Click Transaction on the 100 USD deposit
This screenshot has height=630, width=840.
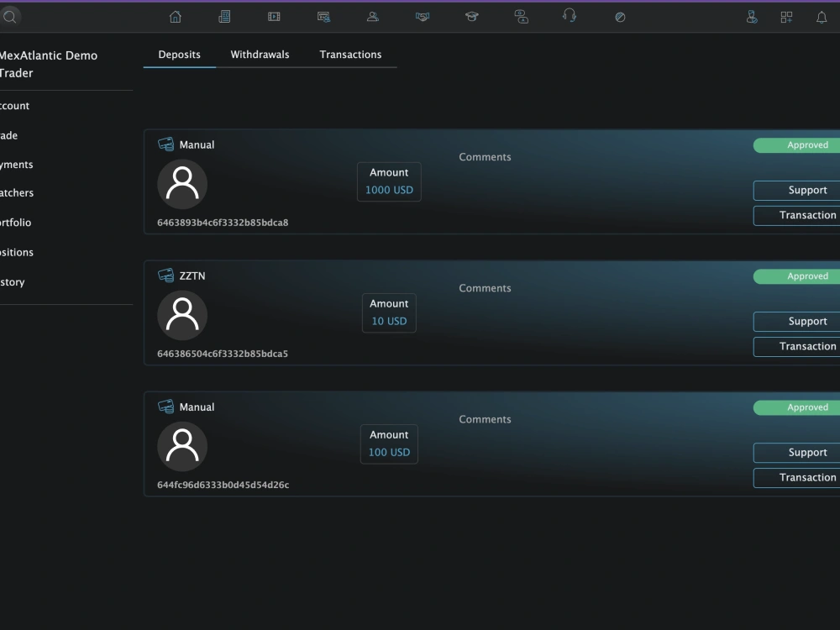point(796,478)
